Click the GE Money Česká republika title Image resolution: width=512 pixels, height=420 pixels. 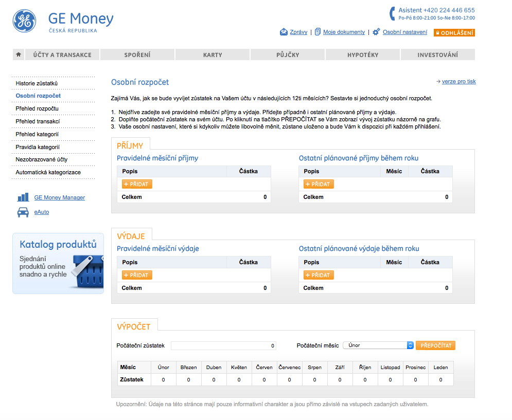click(x=81, y=22)
